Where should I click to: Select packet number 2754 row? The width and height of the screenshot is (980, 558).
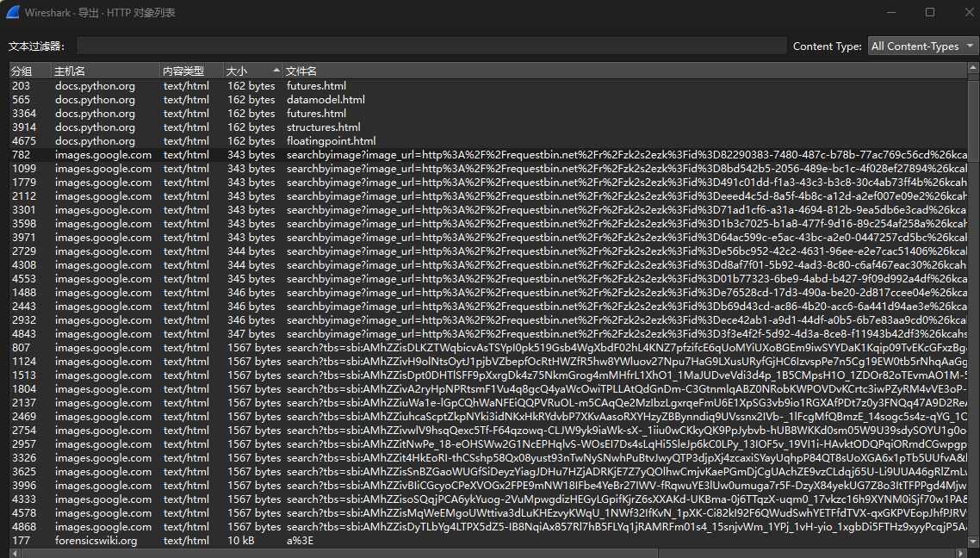[x=488, y=430]
